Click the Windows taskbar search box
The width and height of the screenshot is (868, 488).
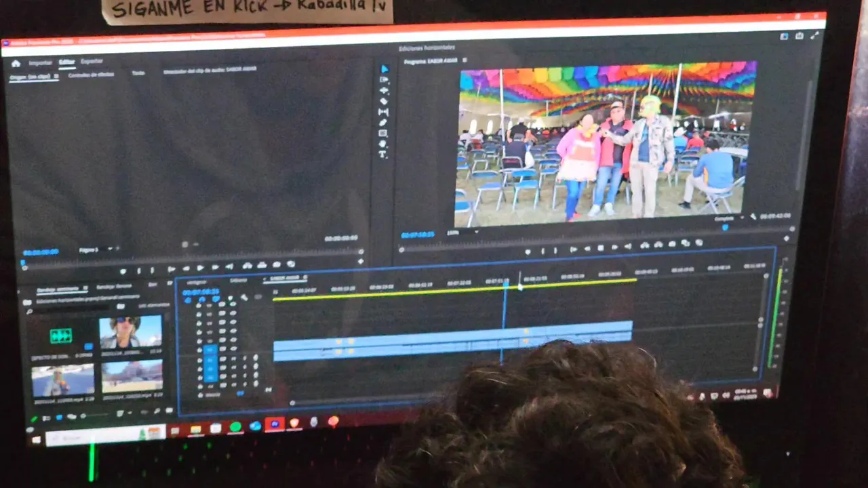[x=106, y=434]
